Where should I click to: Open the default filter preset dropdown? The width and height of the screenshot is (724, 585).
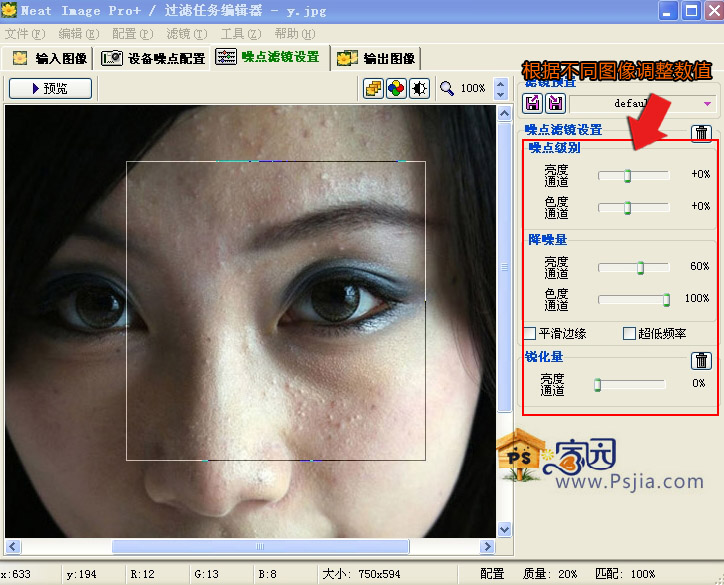click(708, 103)
